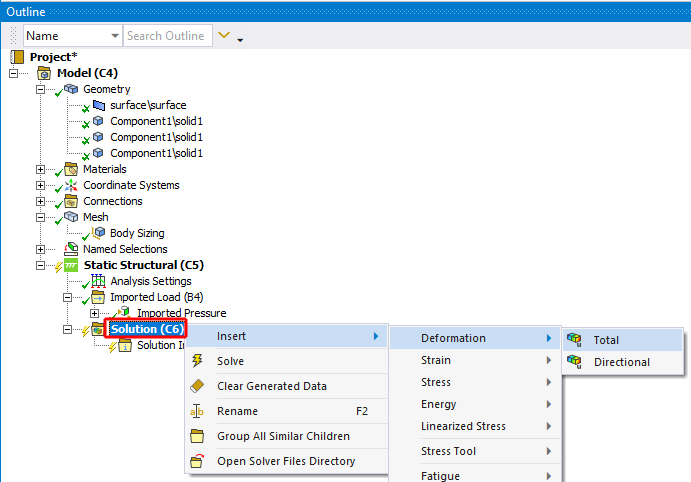Select the Project* root item
The height and width of the screenshot is (482, 691).
click(x=53, y=57)
